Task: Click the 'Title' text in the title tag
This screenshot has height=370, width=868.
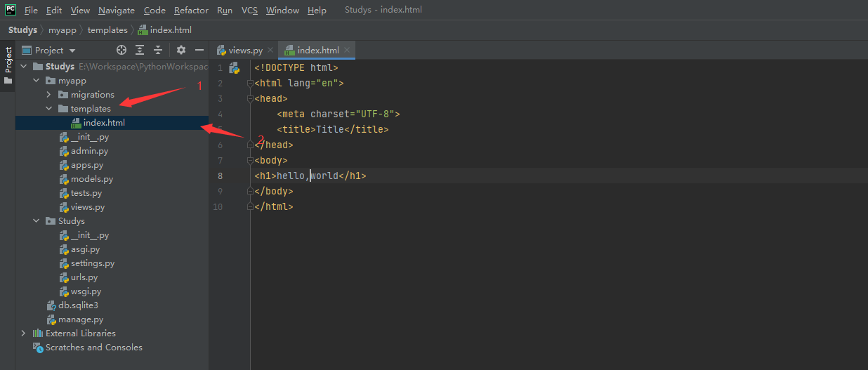Action: pyautogui.click(x=330, y=130)
